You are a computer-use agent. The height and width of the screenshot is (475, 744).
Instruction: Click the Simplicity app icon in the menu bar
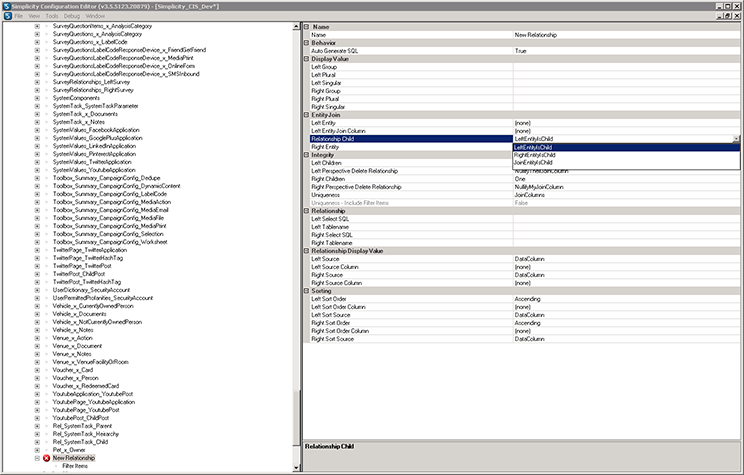8,16
